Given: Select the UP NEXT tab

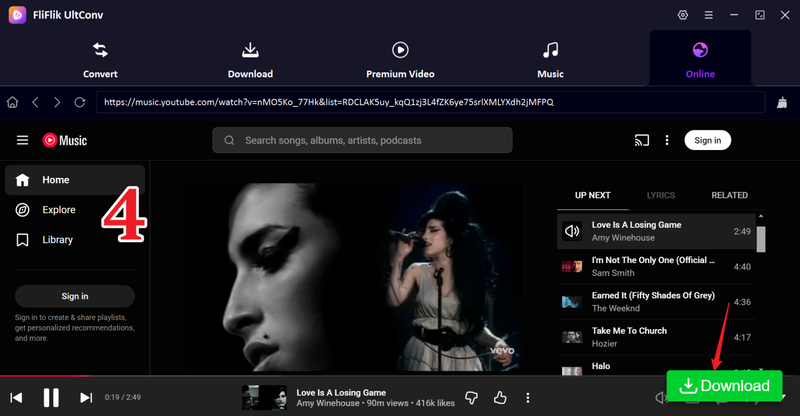Looking at the screenshot, I should click(x=592, y=195).
